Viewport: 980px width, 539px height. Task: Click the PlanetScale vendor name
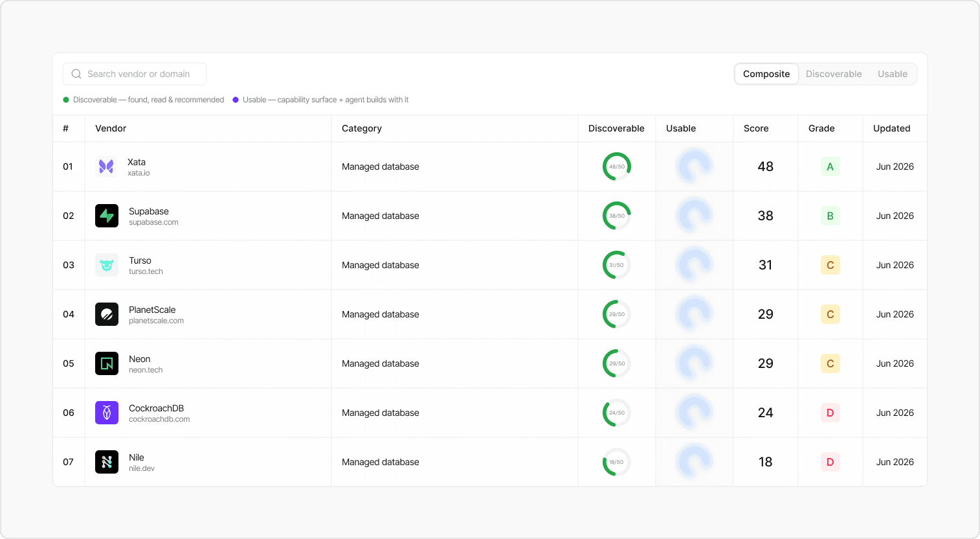152,310
